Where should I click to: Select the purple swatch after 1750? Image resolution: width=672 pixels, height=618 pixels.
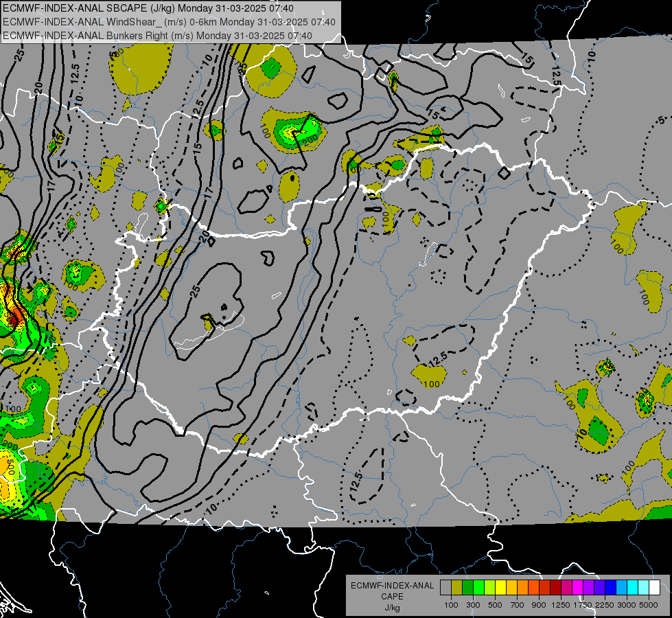588,588
